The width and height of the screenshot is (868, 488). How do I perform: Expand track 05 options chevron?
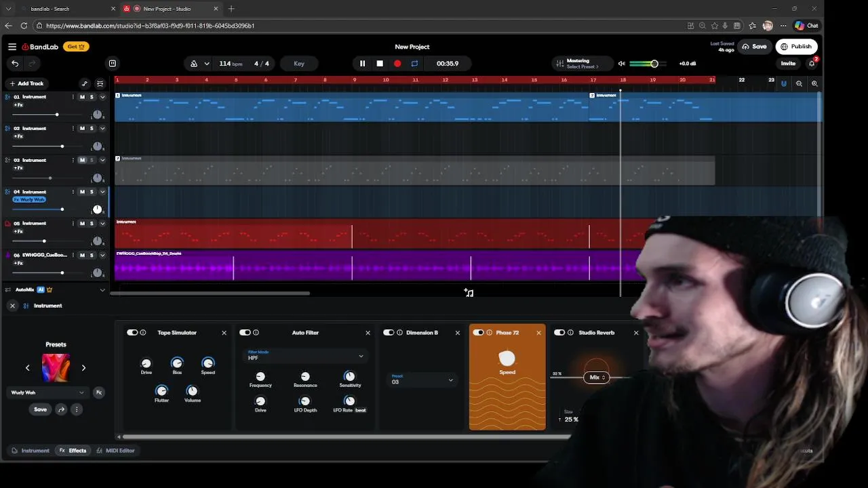pos(102,224)
